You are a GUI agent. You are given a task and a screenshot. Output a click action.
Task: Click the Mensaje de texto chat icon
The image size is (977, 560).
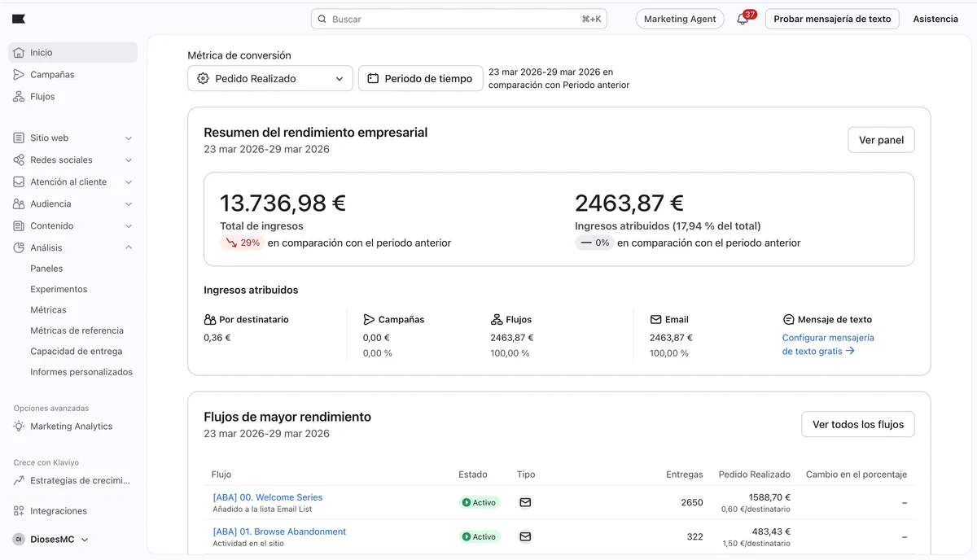point(788,319)
